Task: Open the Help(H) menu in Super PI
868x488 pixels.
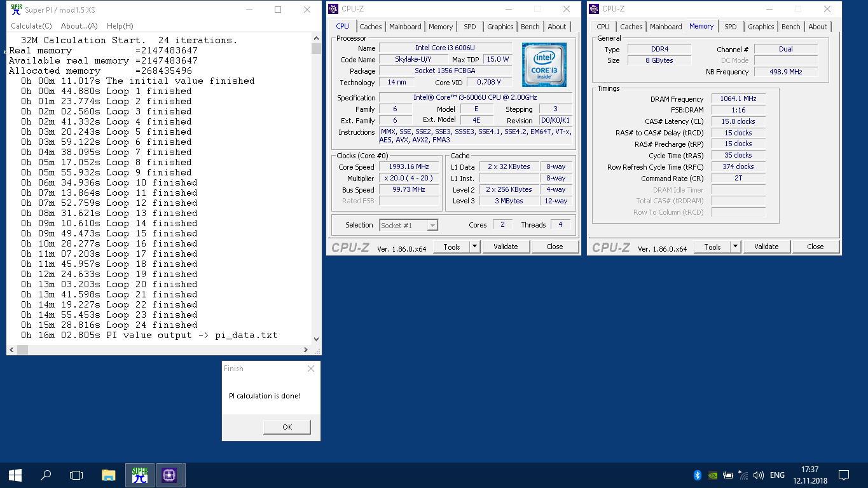Action: click(120, 26)
